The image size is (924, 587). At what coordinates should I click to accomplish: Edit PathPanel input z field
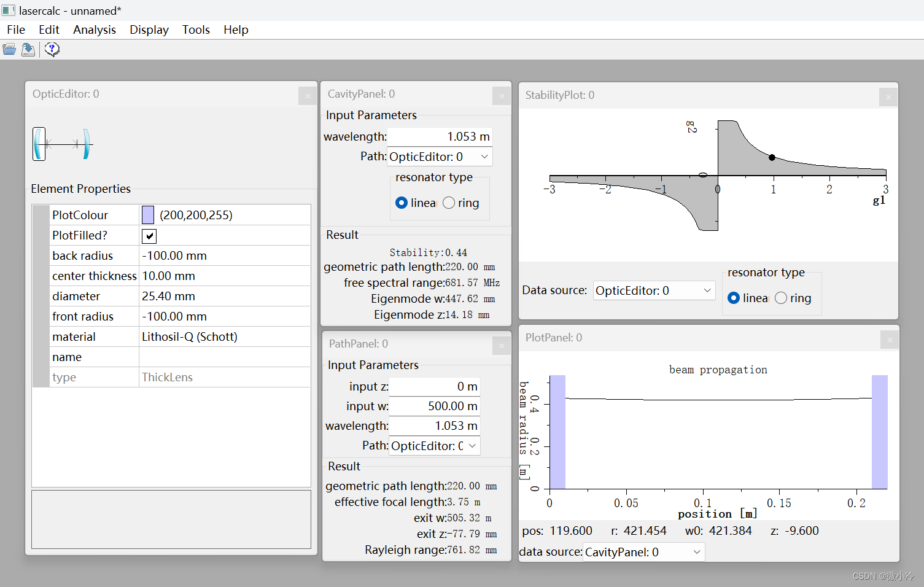(435, 386)
